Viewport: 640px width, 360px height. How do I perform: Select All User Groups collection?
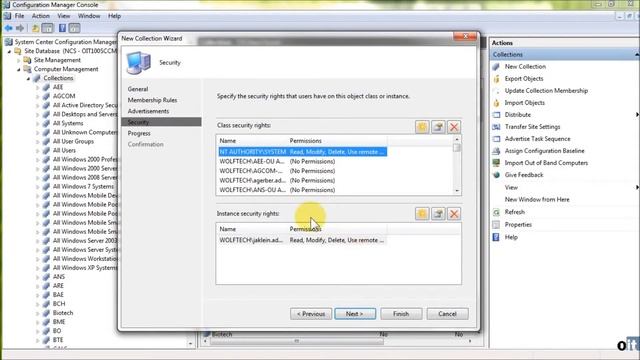[73, 141]
